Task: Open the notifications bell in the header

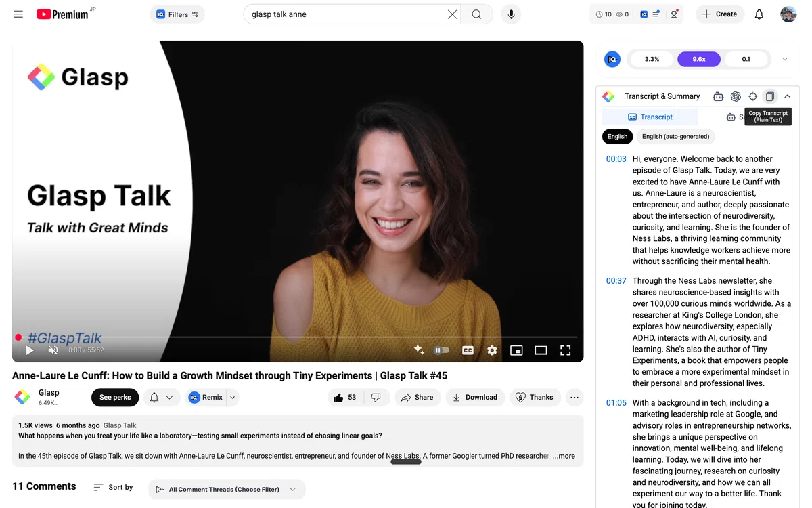Action: [x=759, y=14]
